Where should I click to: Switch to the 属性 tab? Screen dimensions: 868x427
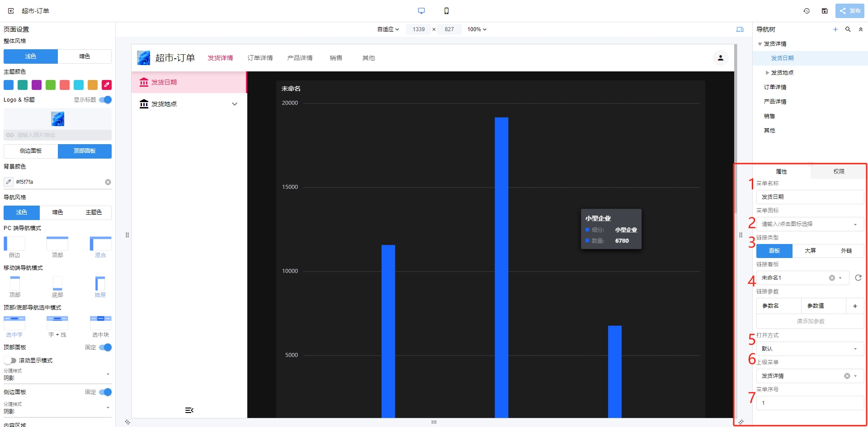tap(781, 172)
